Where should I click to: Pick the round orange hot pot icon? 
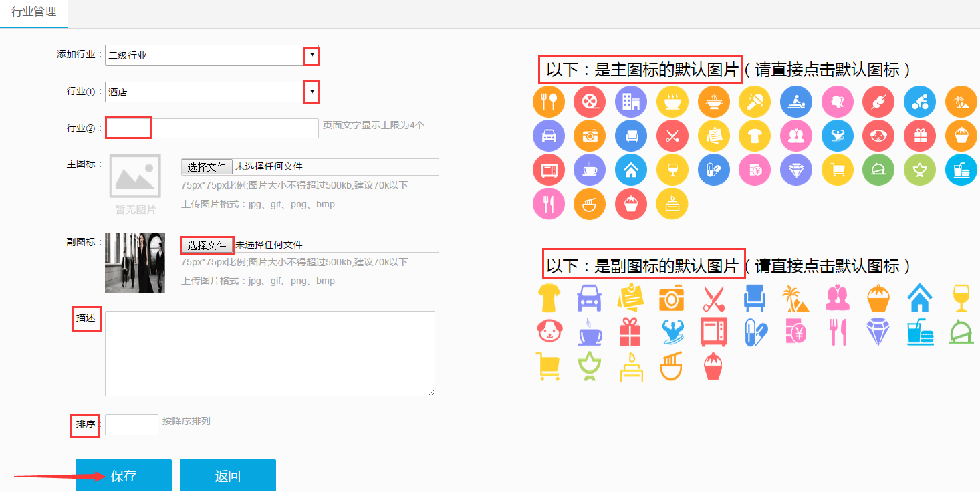714,102
